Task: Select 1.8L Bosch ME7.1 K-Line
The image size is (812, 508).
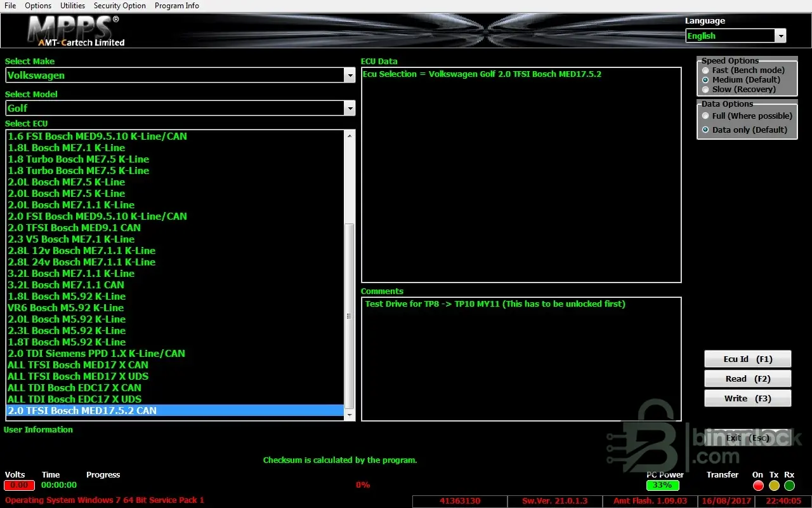Action: pos(175,148)
